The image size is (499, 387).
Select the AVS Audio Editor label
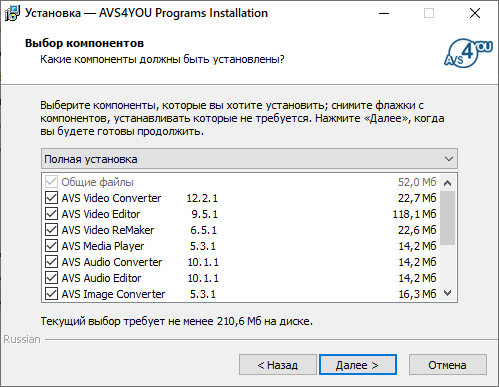click(x=101, y=278)
